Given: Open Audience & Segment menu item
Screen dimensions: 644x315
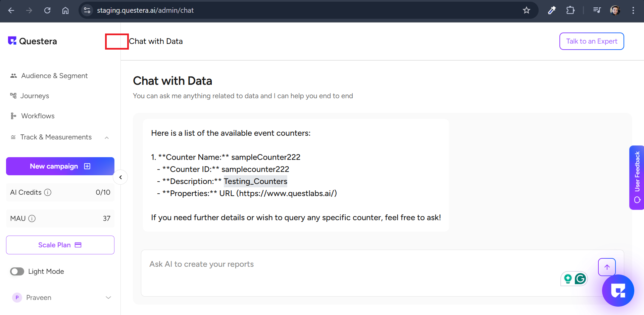Looking at the screenshot, I should point(54,76).
